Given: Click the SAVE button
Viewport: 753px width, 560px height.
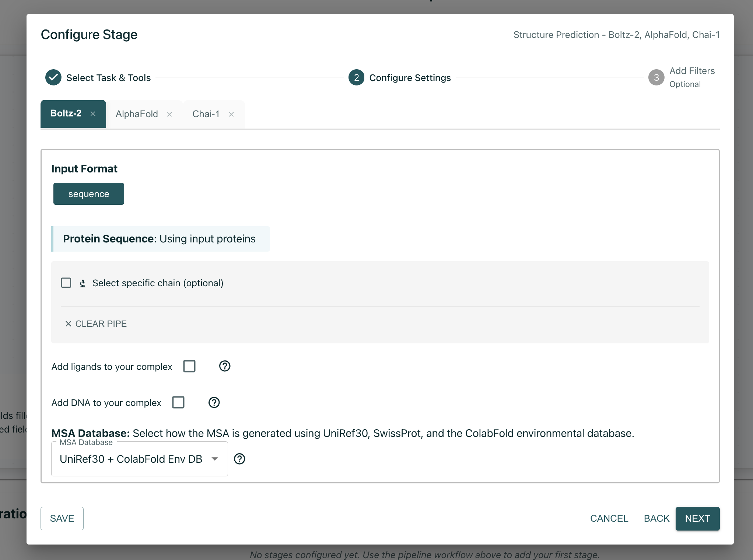Looking at the screenshot, I should (62, 518).
